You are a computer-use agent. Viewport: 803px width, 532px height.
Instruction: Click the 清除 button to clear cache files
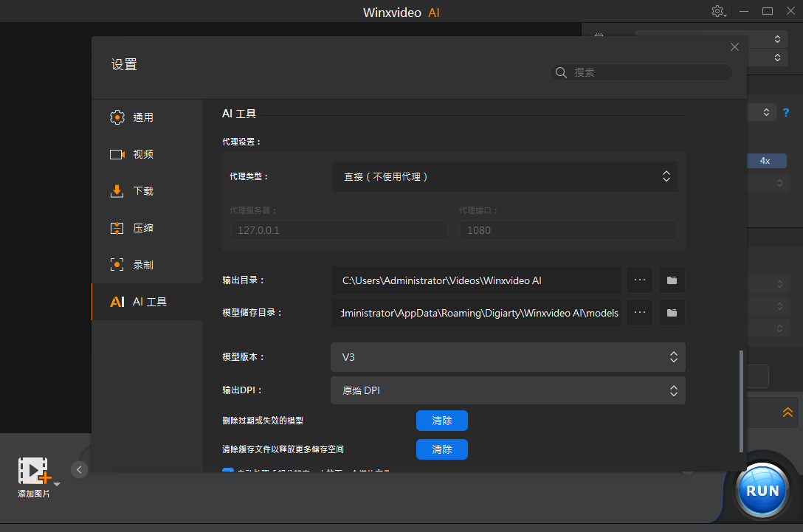pos(441,449)
